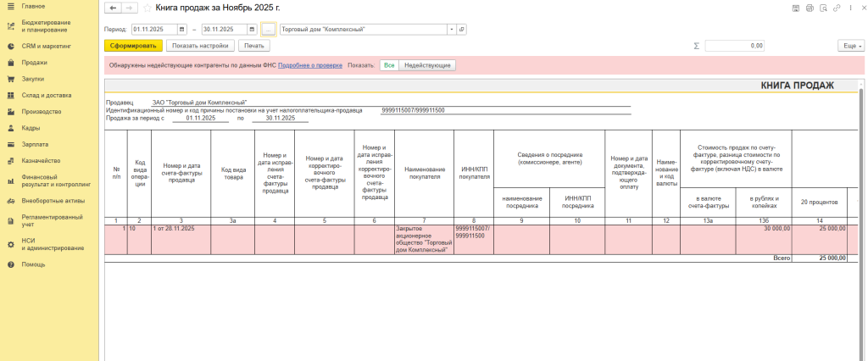Viewport: 868px width, 361px height.
Task: Follow the 'Подробнее о проверке' link
Action: point(309,65)
